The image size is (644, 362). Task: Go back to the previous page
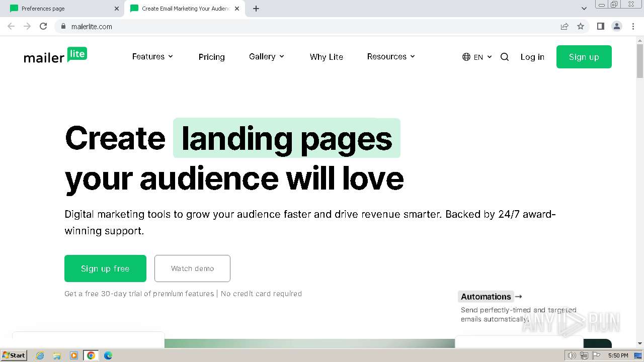[x=11, y=26]
